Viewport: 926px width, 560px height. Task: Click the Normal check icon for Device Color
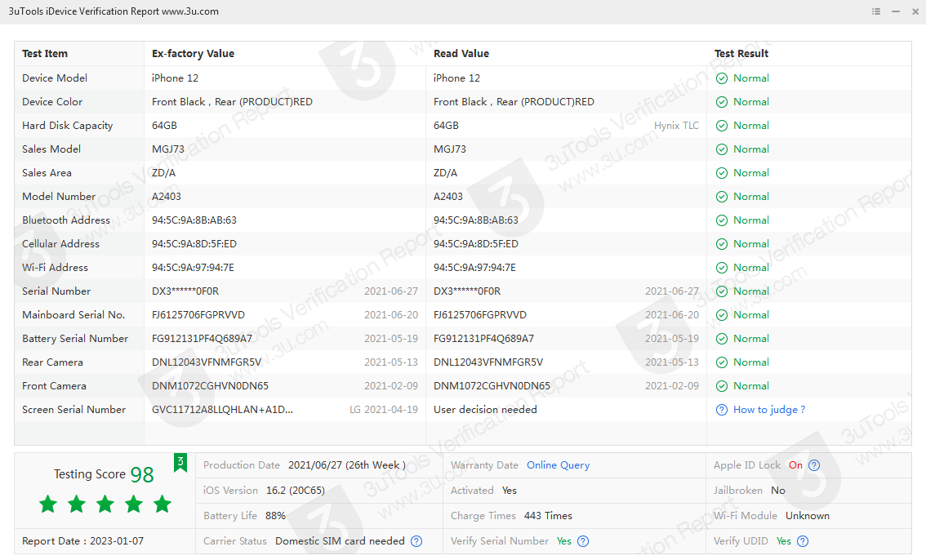coord(722,102)
